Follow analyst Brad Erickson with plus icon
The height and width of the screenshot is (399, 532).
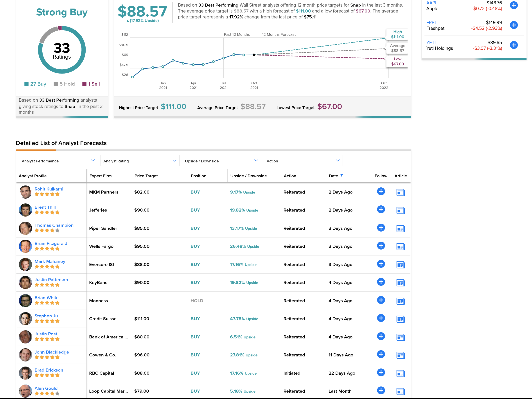381,372
